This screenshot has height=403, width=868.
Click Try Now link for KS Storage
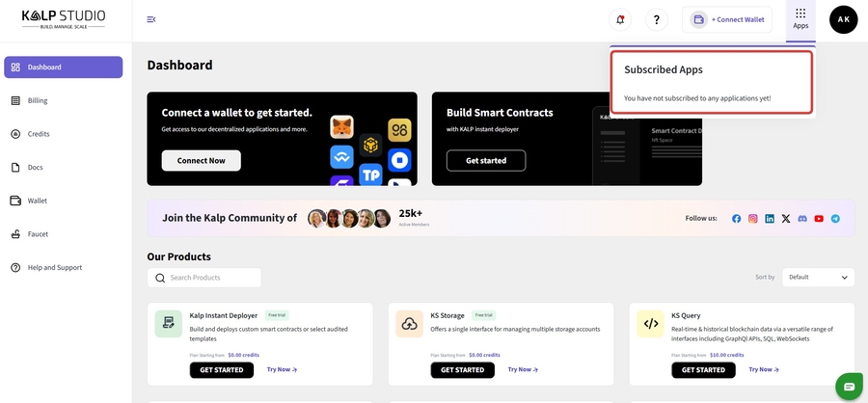(x=523, y=369)
